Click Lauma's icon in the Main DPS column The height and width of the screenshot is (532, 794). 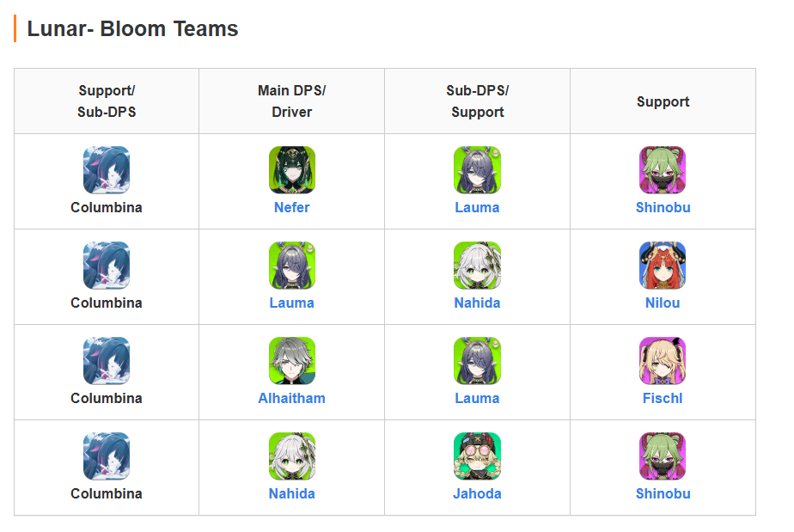click(x=292, y=265)
